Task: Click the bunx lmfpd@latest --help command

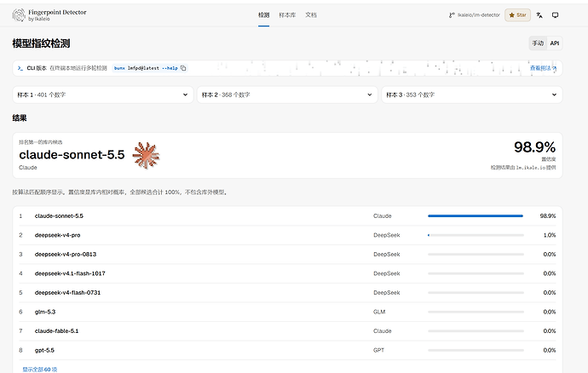Action: tap(146, 68)
